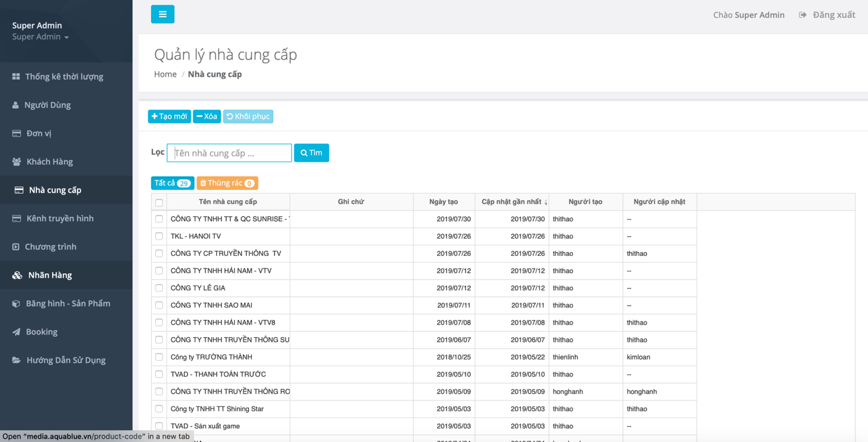Open the Nhãn Hàng sidebar menu
The height and width of the screenshot is (442, 868).
[x=50, y=275]
